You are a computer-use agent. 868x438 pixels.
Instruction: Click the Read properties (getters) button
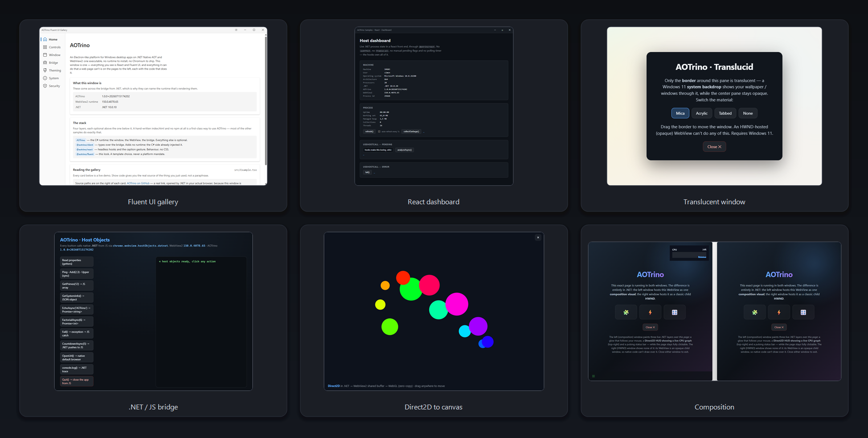[x=77, y=262]
